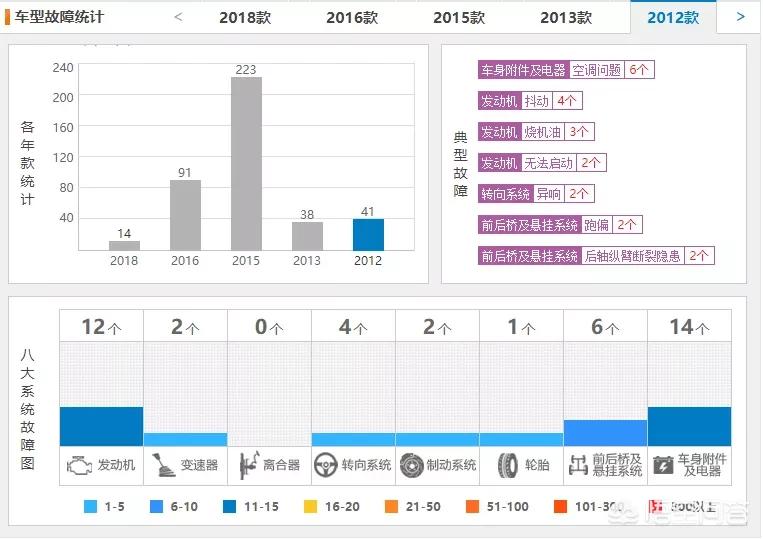The image size is (763, 539).
Task: Click the brake system (制动系统) disc icon
Action: point(411,465)
